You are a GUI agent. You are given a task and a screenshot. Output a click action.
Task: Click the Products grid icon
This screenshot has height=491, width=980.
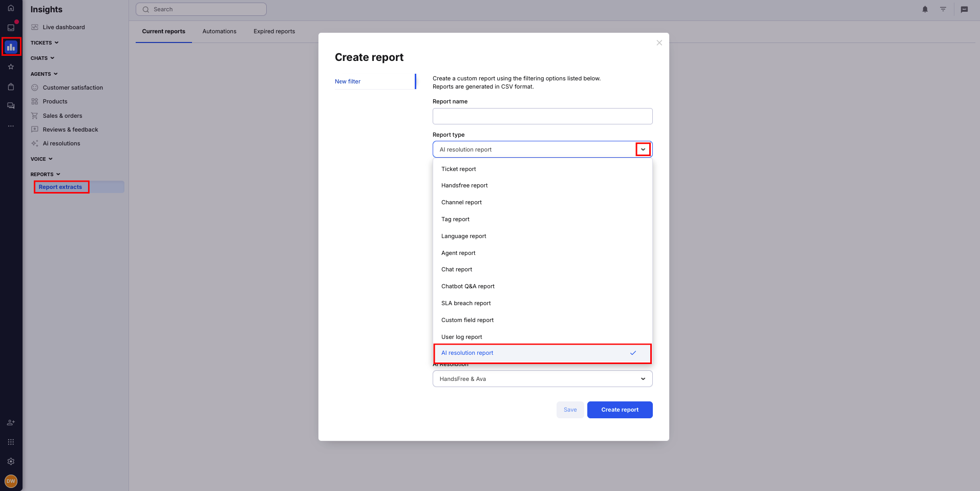point(35,101)
